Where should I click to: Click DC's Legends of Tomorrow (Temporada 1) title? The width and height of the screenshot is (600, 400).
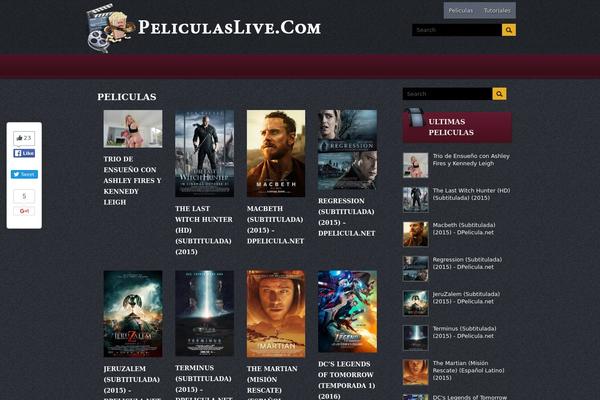pyautogui.click(x=347, y=380)
